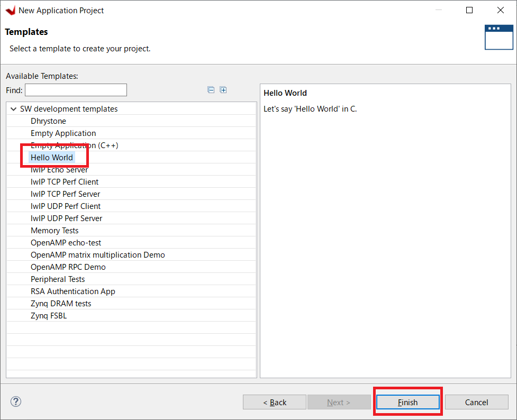
Task: Choose Empty Application (C++) template
Action: click(74, 145)
